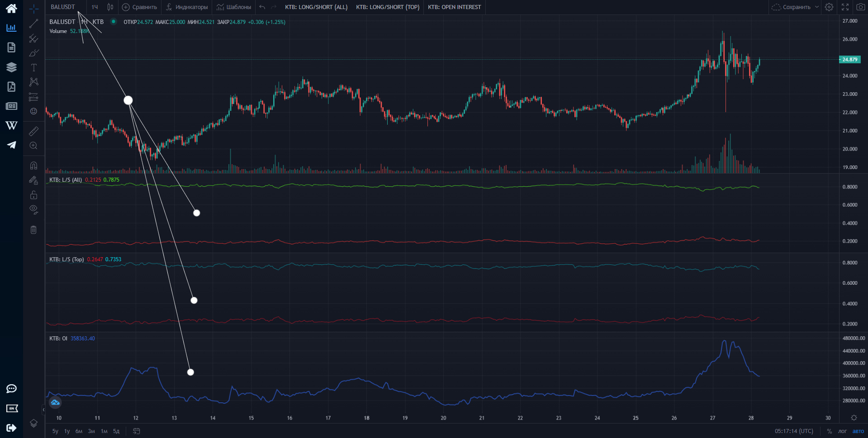Take a chart snapshot with camera icon
868x438 pixels.
click(x=860, y=7)
